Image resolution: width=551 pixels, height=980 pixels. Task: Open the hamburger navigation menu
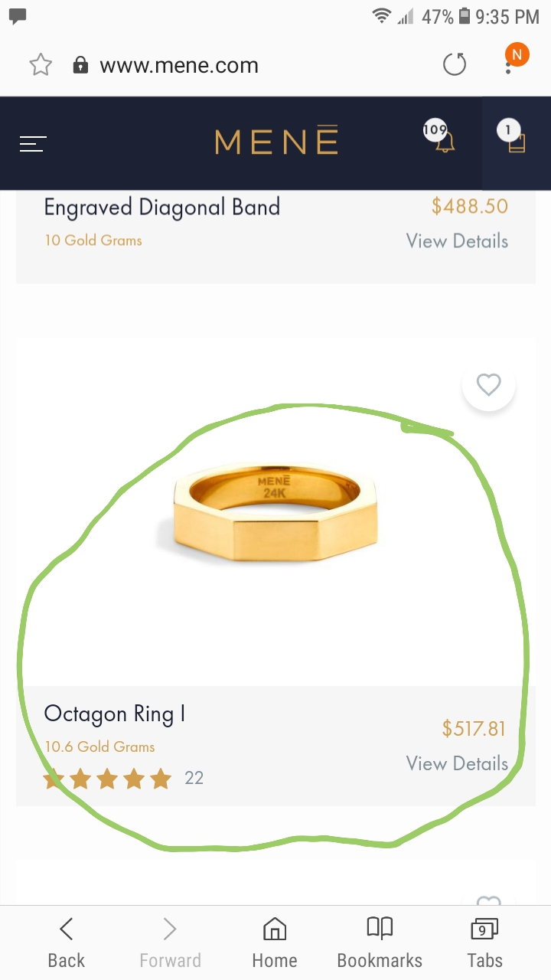tap(33, 143)
